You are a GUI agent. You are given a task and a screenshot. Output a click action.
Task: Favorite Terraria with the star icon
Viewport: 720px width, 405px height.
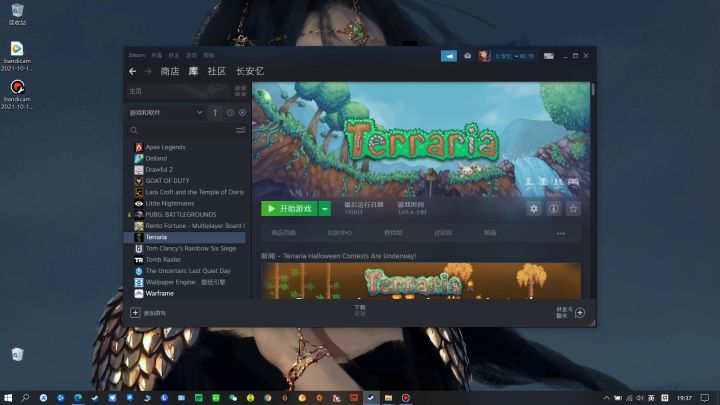(x=573, y=209)
